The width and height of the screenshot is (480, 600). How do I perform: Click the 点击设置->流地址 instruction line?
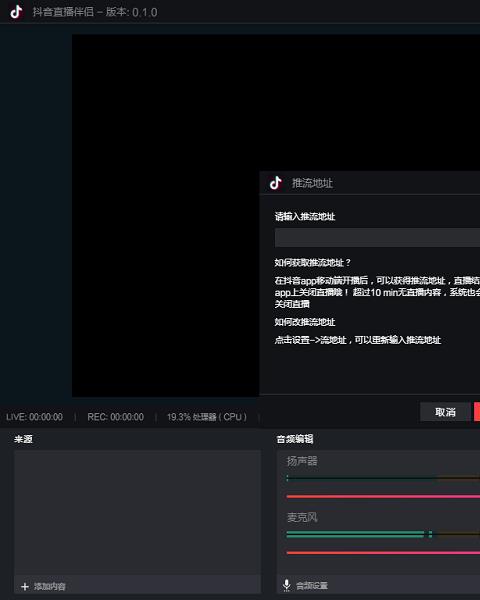[x=358, y=340]
